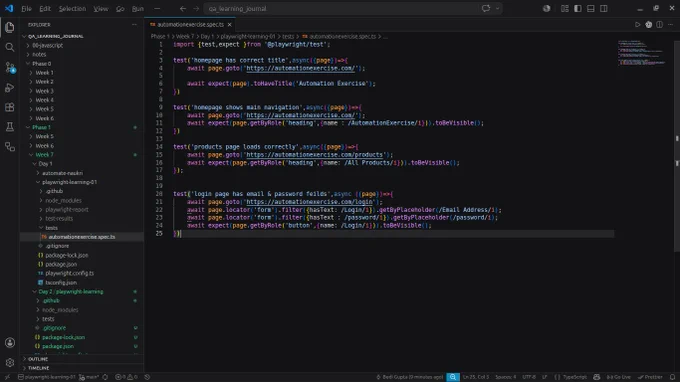Open the Testing flask view
Viewport: 680px width, 382px height.
[10, 127]
